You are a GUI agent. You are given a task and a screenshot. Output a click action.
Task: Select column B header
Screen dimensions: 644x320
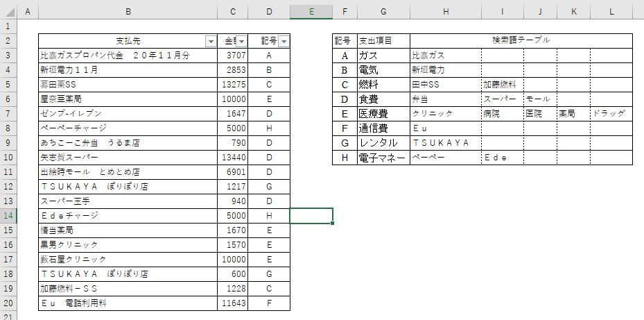(x=128, y=11)
